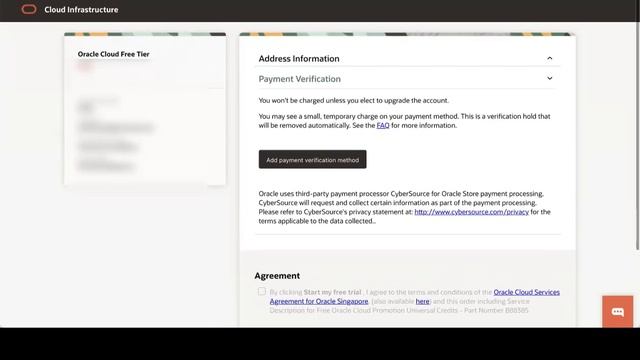
Task: Click the 'here' agreement link
Action: click(x=422, y=301)
